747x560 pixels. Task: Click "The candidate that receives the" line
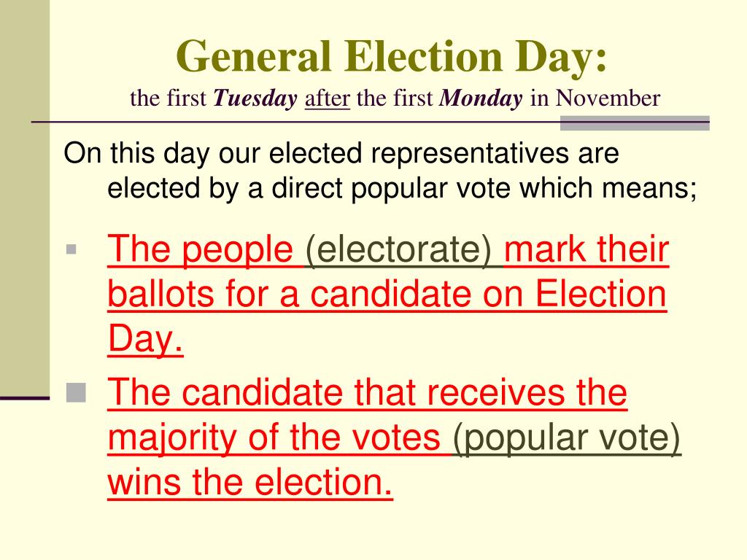coord(368,392)
